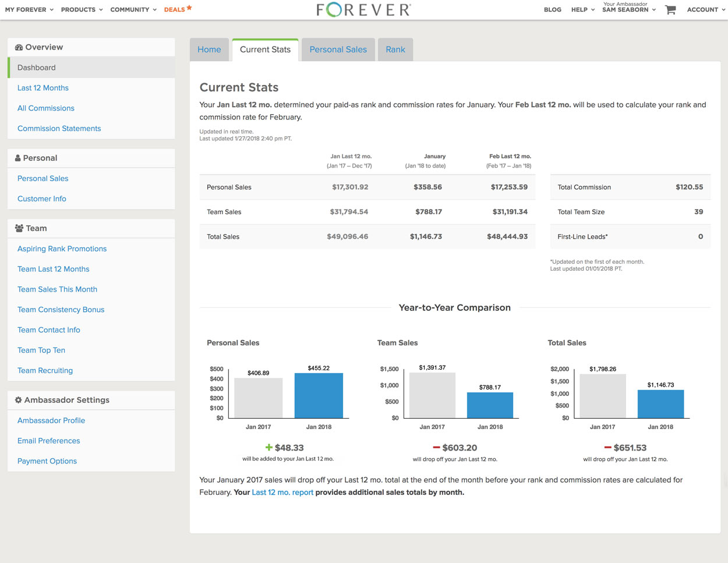Open Customer Info in the sidebar
728x563 pixels.
[42, 199]
